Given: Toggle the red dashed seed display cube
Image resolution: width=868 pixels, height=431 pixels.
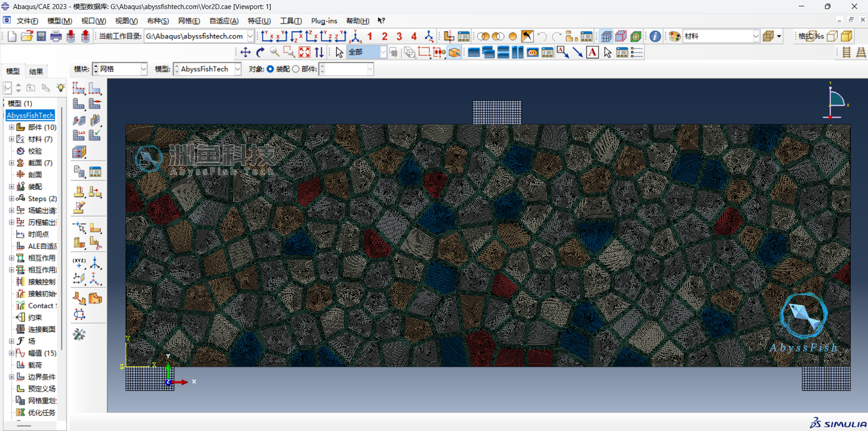Looking at the screenshot, I should 621,36.
